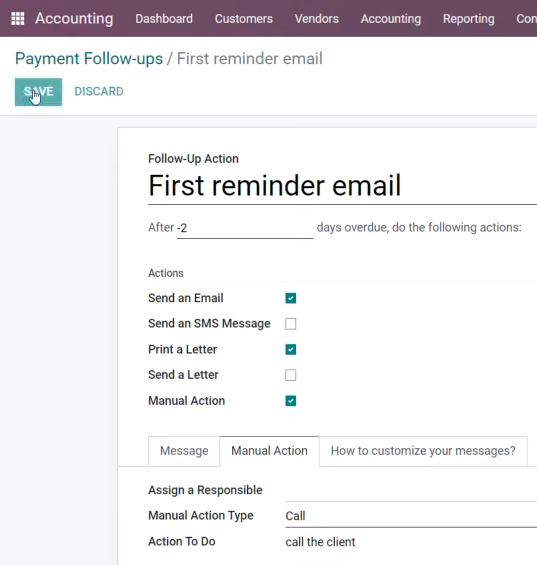Open the apps grid menu icon
The height and width of the screenshot is (565, 537).
[x=18, y=19]
